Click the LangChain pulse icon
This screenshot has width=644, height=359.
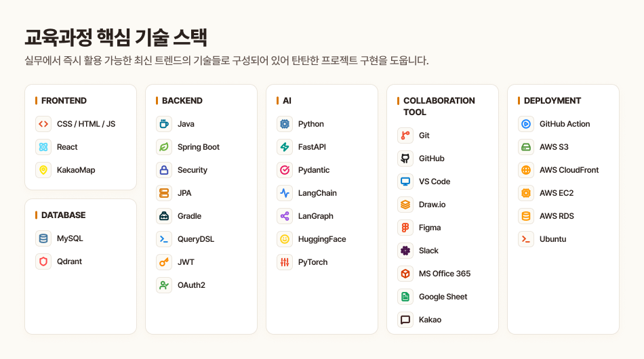tap(285, 193)
